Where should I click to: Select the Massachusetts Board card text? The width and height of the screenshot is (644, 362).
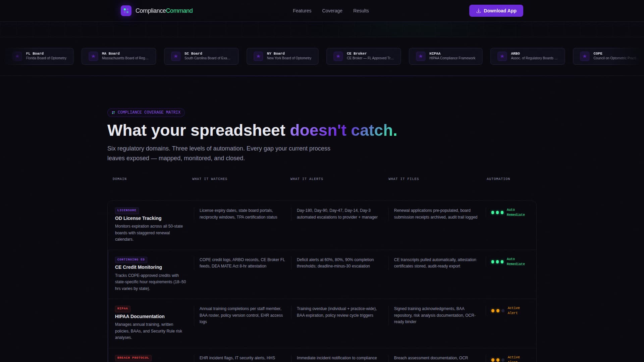[x=125, y=58]
